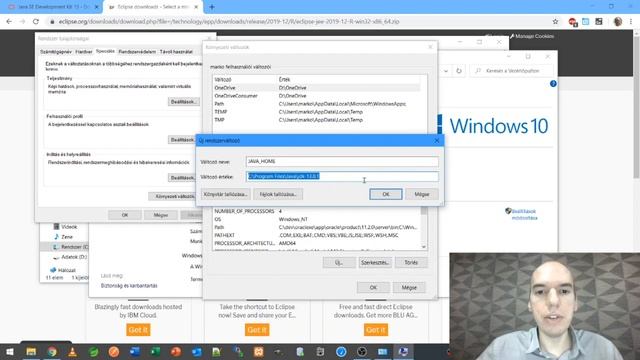Image resolution: width=640 pixels, height=360 pixels.
Task: Click Új button under system variables
Action: [x=339, y=262]
